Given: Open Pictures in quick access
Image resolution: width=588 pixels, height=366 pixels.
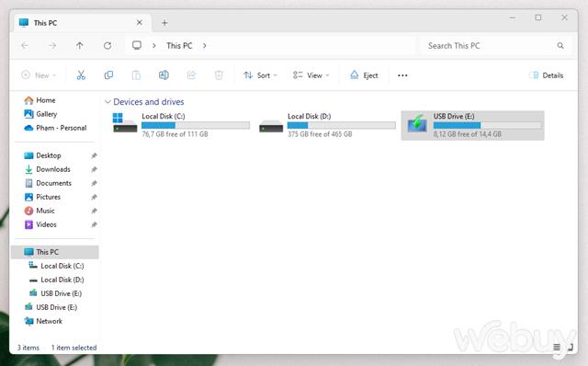Looking at the screenshot, I should point(42,197).
